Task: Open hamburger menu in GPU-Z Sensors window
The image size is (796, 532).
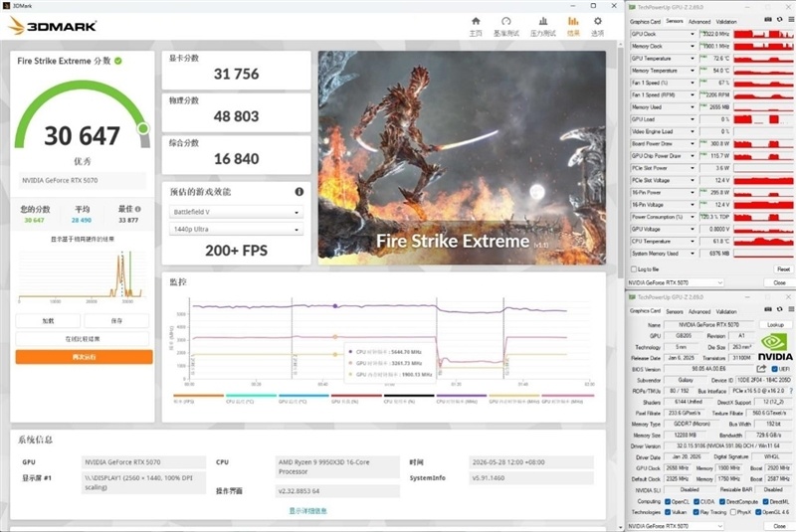Action: (x=791, y=19)
